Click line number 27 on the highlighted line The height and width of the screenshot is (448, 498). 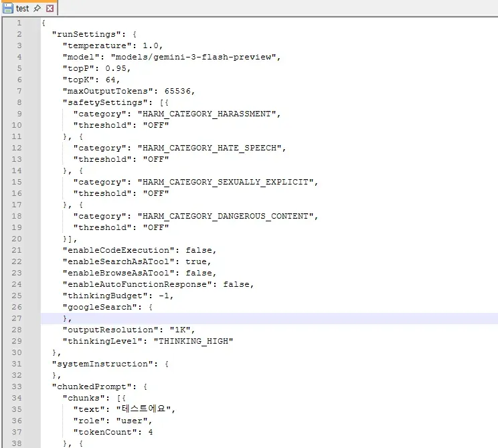[x=17, y=318]
